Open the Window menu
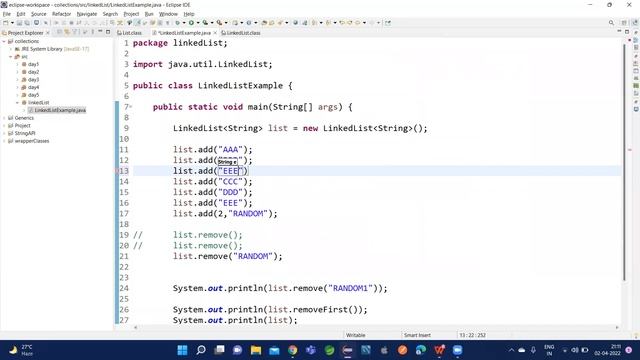Screen dimensions: 640x360 168,14
